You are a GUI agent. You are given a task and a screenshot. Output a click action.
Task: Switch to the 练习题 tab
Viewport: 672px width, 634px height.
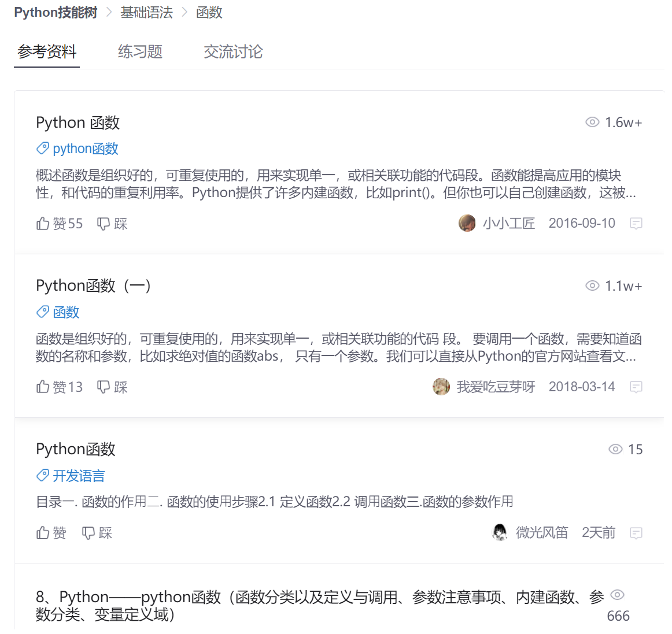point(140,52)
